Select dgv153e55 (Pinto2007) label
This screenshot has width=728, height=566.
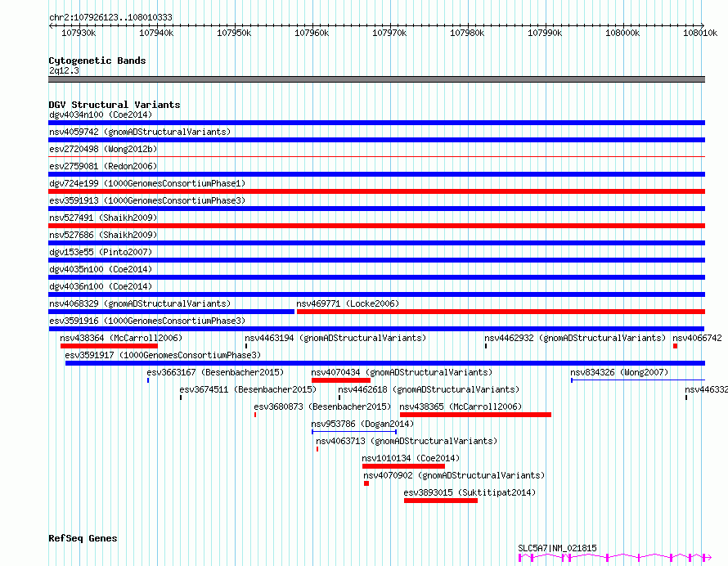tap(101, 252)
